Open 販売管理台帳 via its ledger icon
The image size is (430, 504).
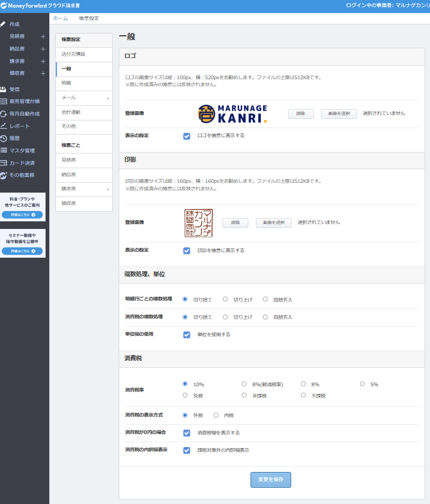click(x=4, y=101)
